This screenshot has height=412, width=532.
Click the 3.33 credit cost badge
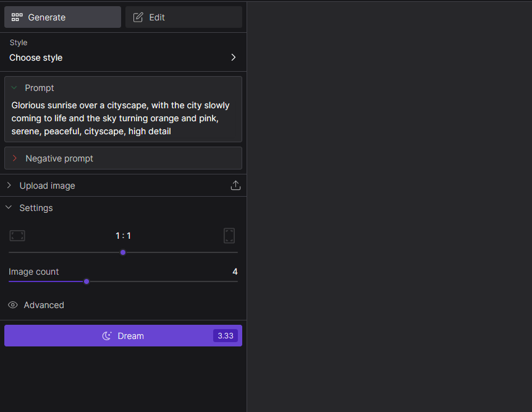[x=226, y=336]
